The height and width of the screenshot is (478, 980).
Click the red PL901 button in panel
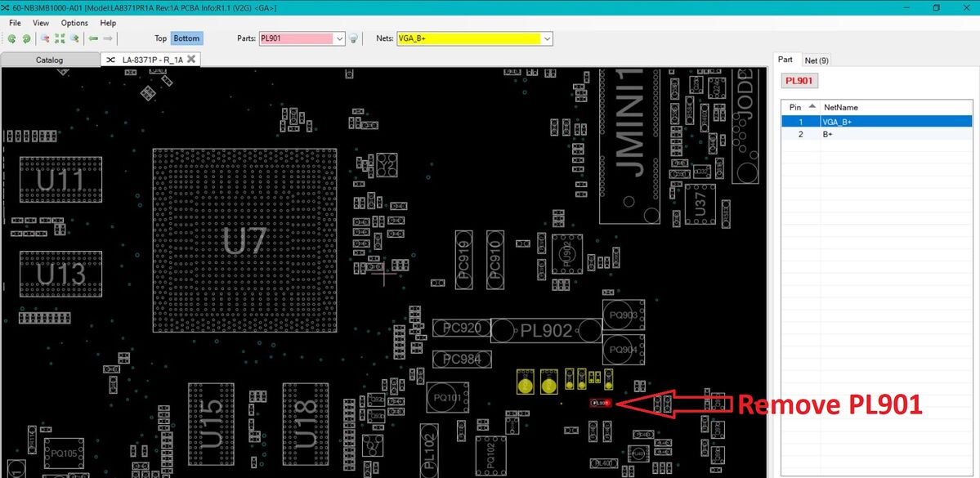[799, 81]
